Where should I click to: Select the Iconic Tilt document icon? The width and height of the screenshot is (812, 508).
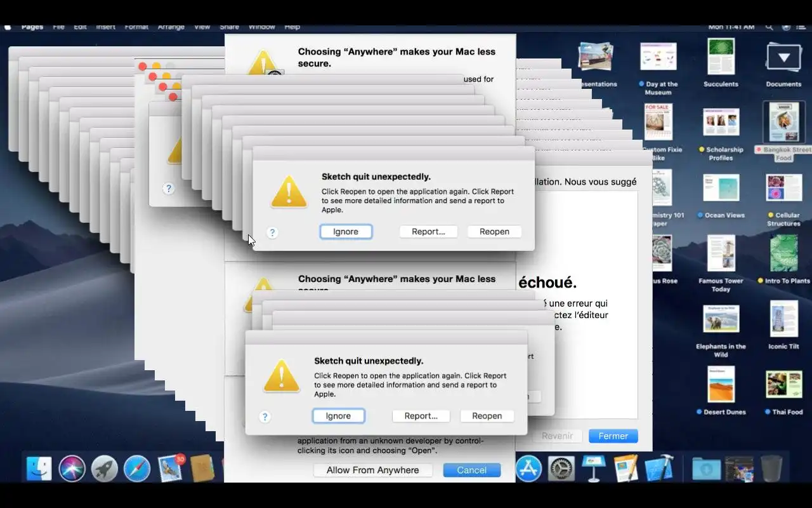783,319
